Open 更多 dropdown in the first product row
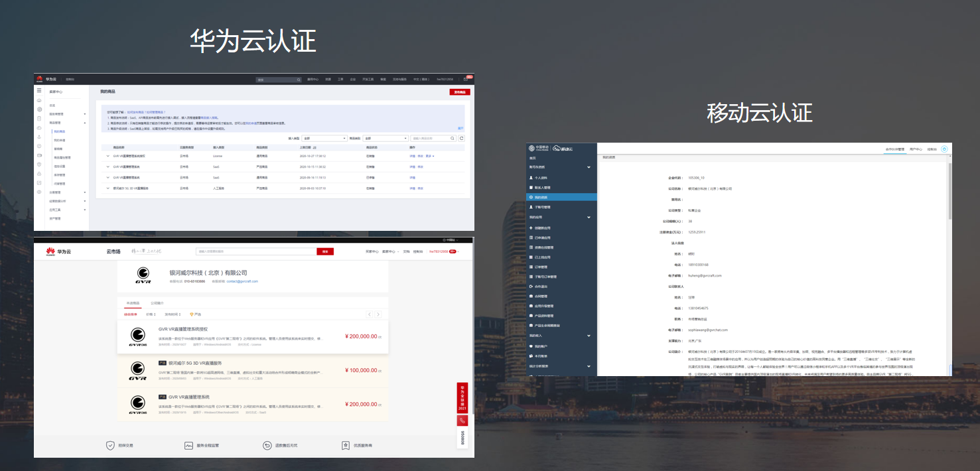This screenshot has width=980, height=471. [x=431, y=156]
